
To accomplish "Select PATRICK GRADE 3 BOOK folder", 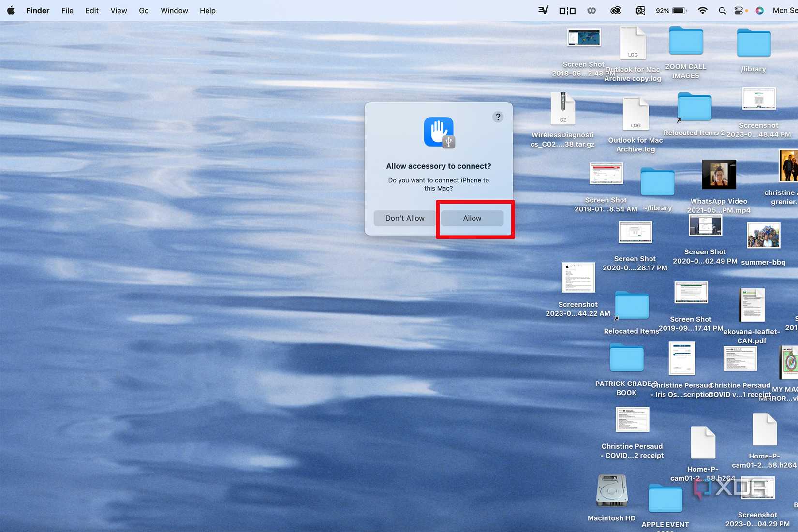I will [x=626, y=358].
